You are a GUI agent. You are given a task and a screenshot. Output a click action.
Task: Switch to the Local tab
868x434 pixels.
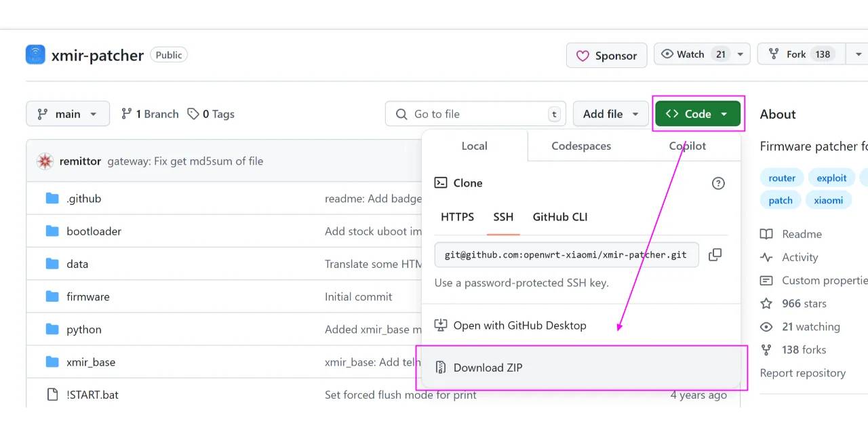click(474, 146)
